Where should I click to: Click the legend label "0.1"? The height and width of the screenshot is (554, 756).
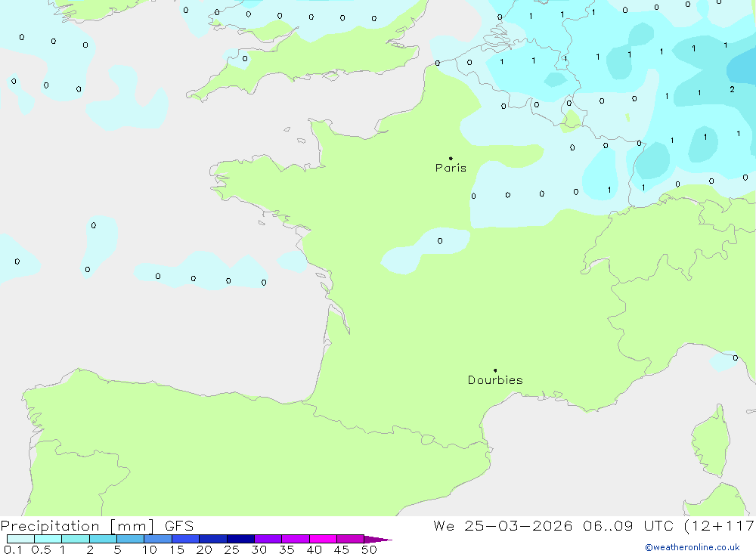13,549
